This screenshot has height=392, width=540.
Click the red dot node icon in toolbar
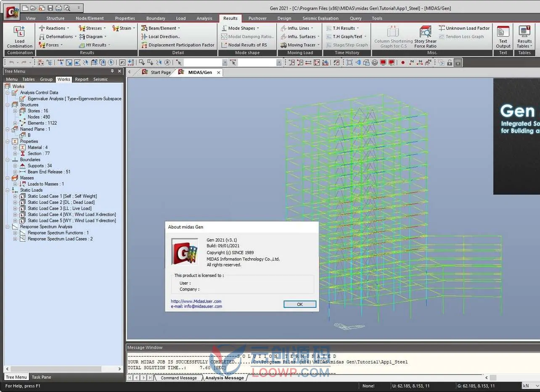point(402,63)
